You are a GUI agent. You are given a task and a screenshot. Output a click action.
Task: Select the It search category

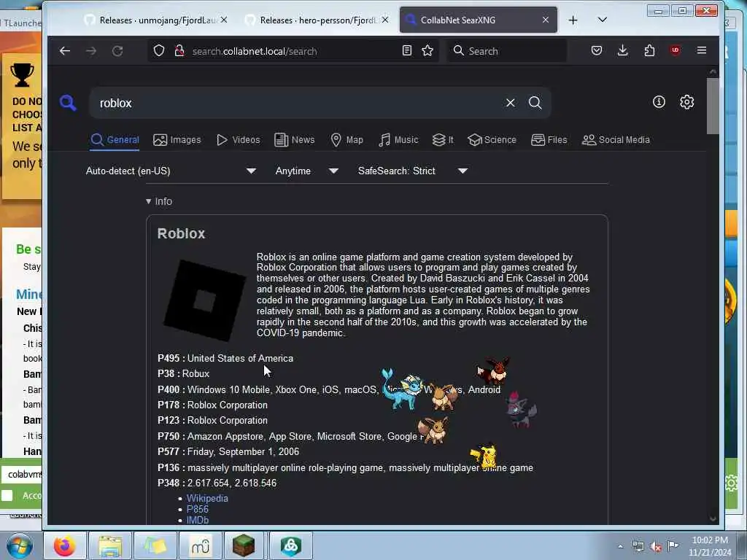tap(443, 140)
